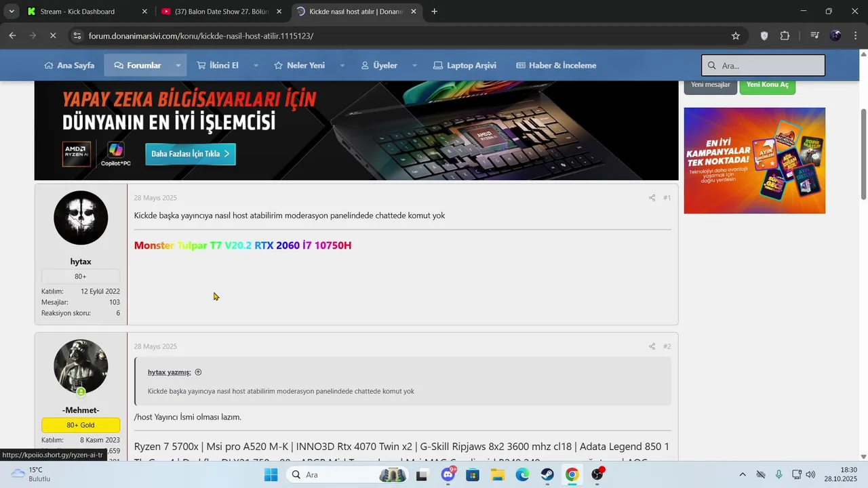868x488 pixels.
Task: Share post #2 with the share icon
Action: [652, 346]
